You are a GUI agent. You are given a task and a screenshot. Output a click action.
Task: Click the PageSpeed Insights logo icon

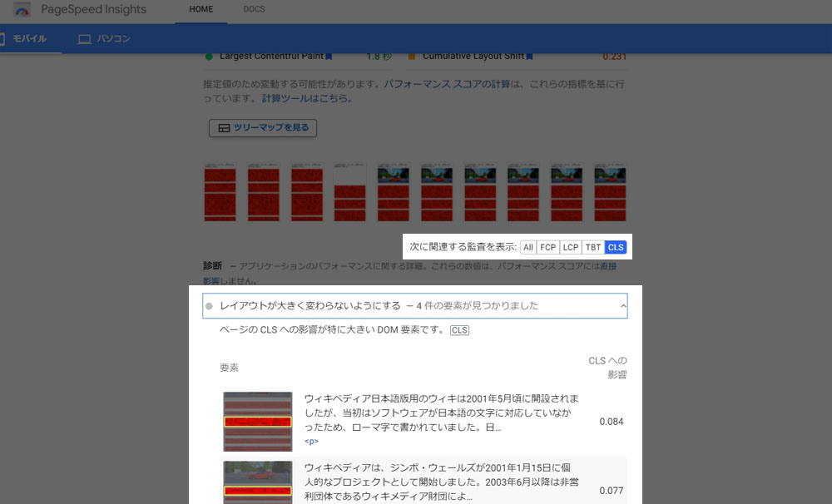coord(22,9)
